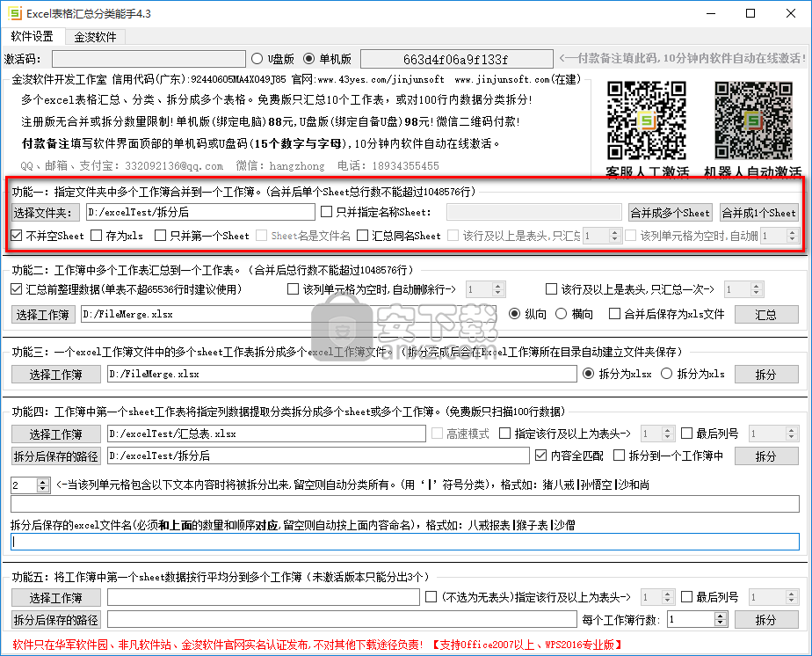This screenshot has height=656, width=812.
Task: Enable 存为xls checkbox
Action: click(117, 236)
